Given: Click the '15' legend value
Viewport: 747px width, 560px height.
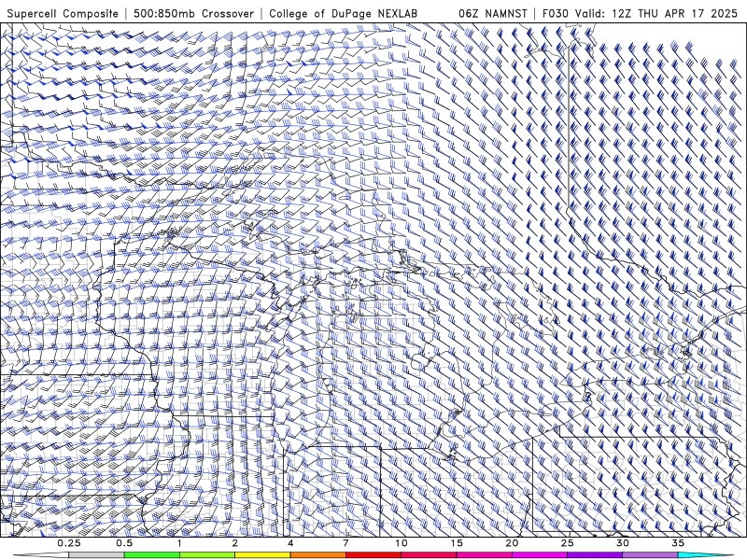Looking at the screenshot, I should 457,543.
